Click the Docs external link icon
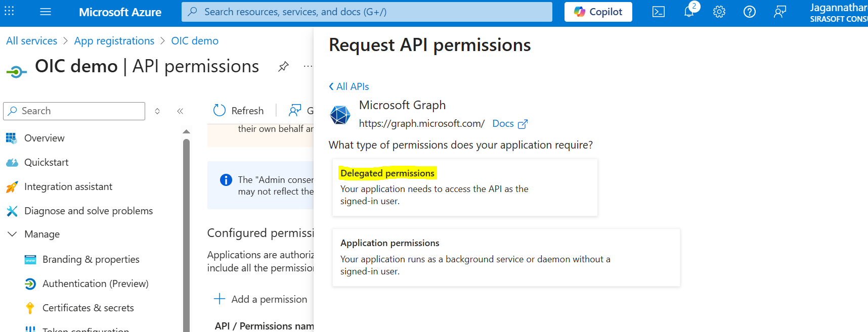The image size is (868, 332). [x=523, y=124]
